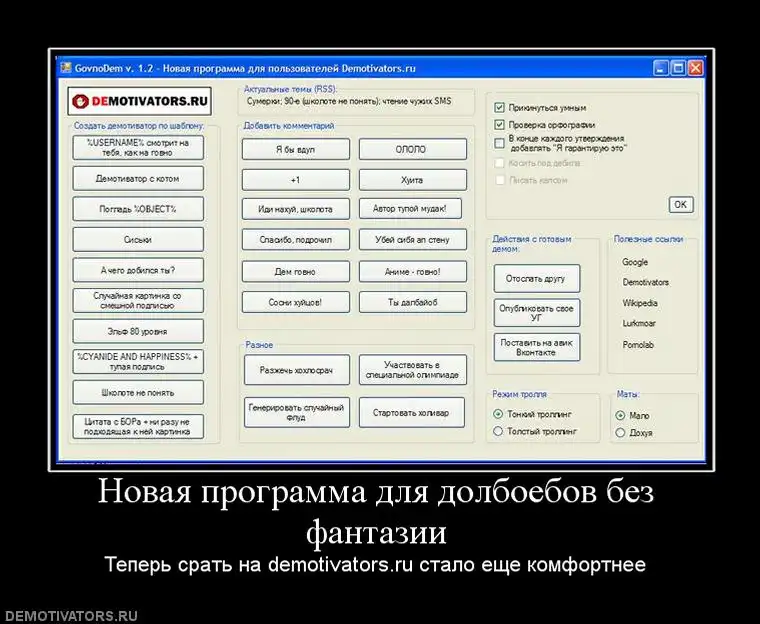The image size is (760, 624).
Task: Click the 'ОЛОЛО' comment button
Action: (412, 149)
